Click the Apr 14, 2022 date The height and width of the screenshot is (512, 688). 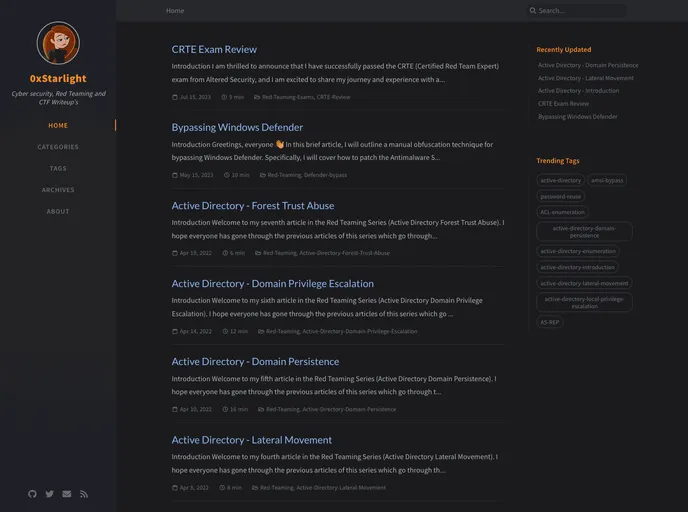click(x=196, y=331)
